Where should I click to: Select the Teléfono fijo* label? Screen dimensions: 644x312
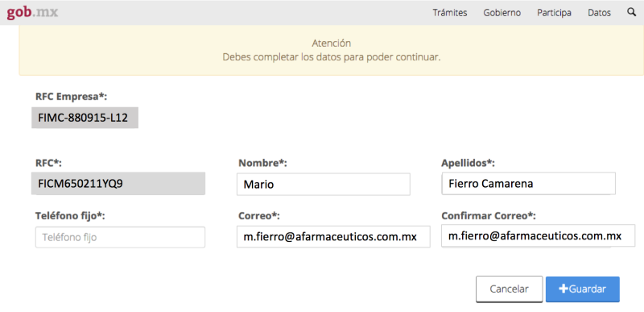click(x=70, y=215)
